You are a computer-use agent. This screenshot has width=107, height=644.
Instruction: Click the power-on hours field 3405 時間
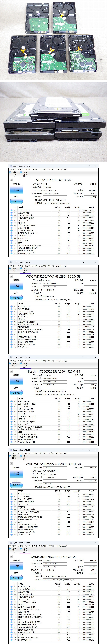(90, 480)
